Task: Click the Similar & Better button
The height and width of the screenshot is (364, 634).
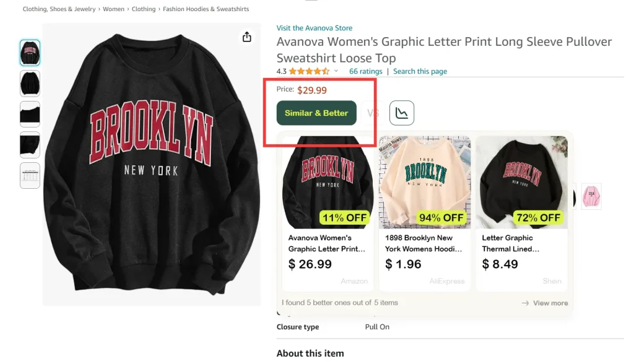Action: 316,113
